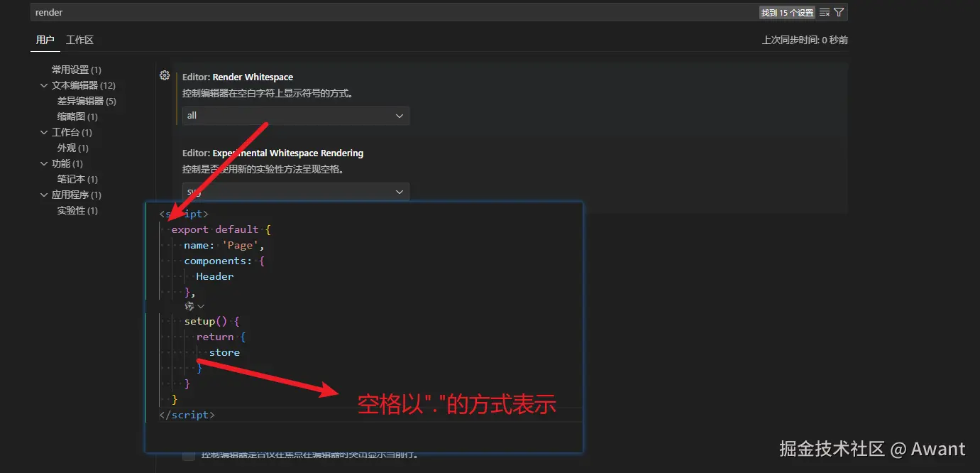Click the "name: 'Page'," code line
Viewport: 980px width, 473px height.
click(224, 245)
